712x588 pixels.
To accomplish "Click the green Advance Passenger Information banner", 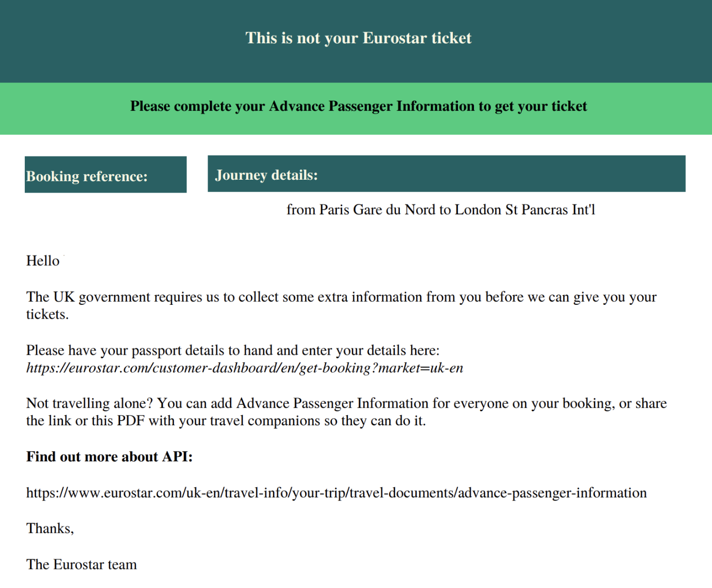I will [358, 107].
